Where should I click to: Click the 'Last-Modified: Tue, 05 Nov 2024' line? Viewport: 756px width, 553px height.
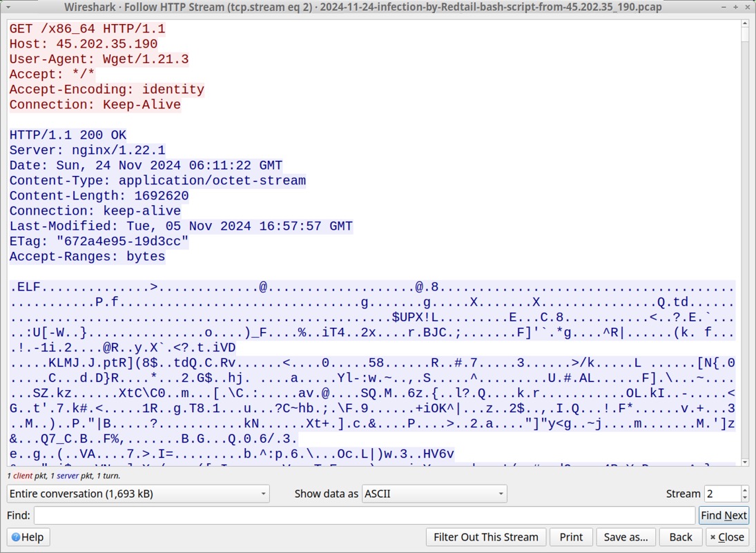181,226
